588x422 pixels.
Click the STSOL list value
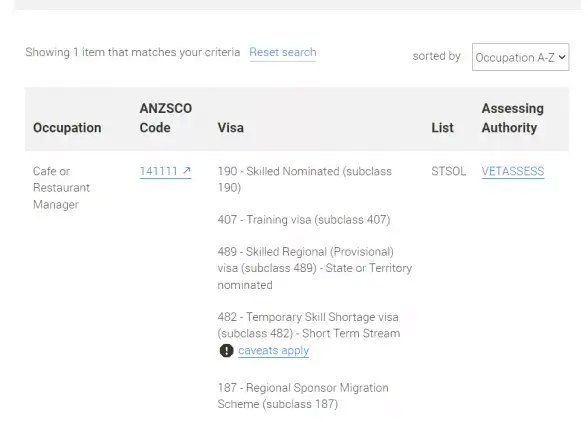tap(448, 171)
